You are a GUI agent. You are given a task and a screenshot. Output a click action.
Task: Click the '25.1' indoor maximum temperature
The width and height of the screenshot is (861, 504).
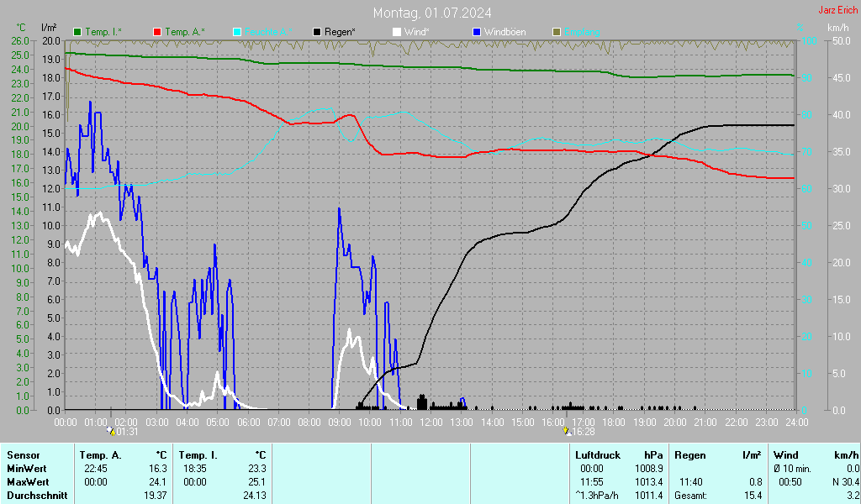[x=257, y=482]
